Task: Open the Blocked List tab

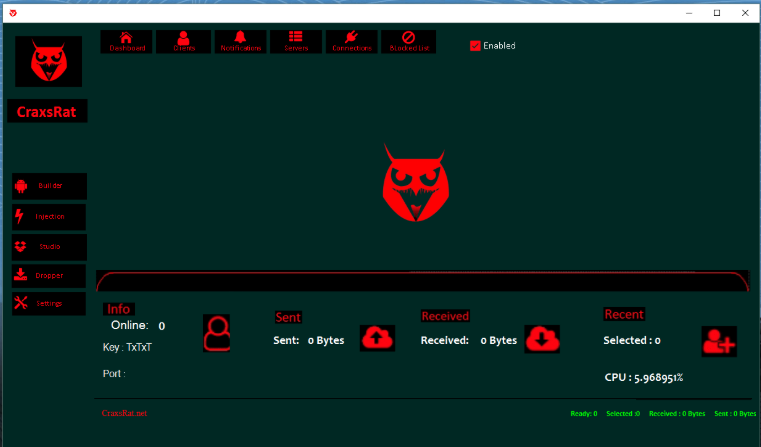Action: (x=408, y=42)
